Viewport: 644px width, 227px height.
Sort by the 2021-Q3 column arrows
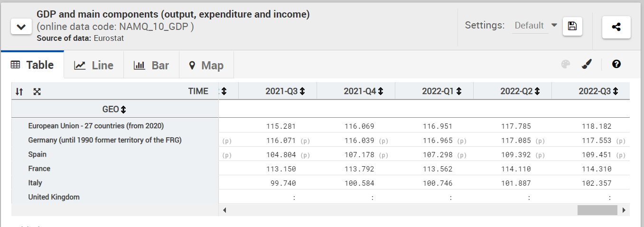(x=302, y=91)
